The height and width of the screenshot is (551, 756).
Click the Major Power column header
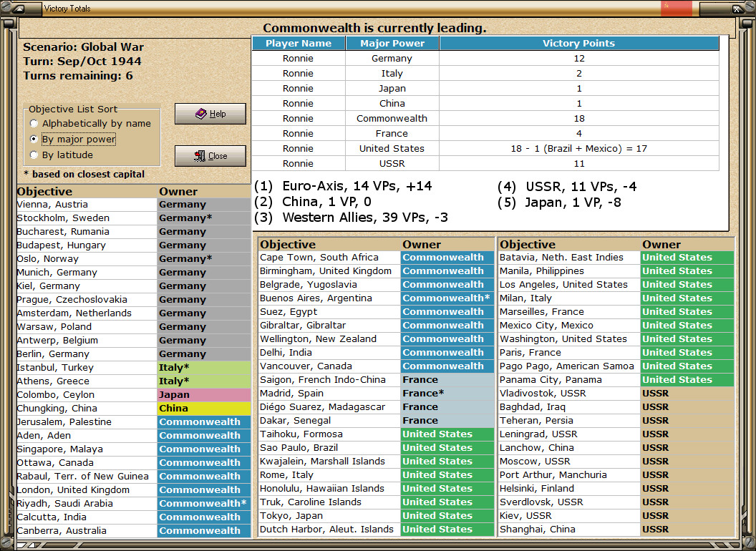(392, 44)
